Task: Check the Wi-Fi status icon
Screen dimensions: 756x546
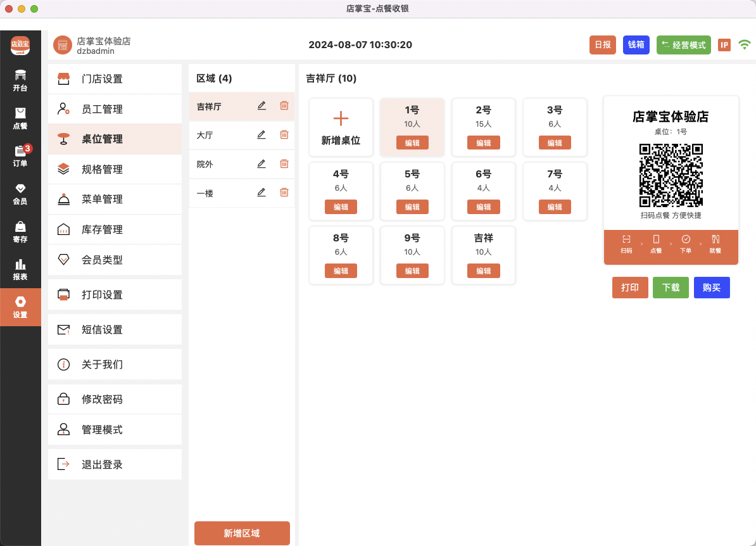Action: pyautogui.click(x=745, y=45)
